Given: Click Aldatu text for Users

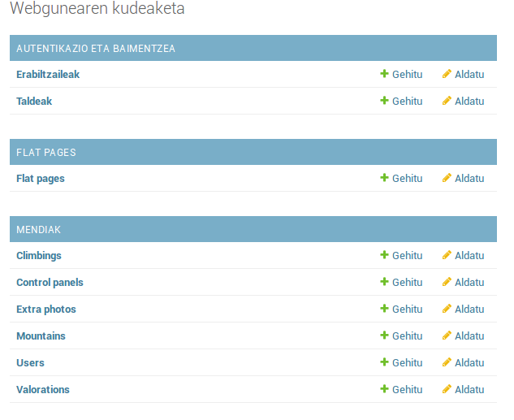Looking at the screenshot, I should point(469,363).
